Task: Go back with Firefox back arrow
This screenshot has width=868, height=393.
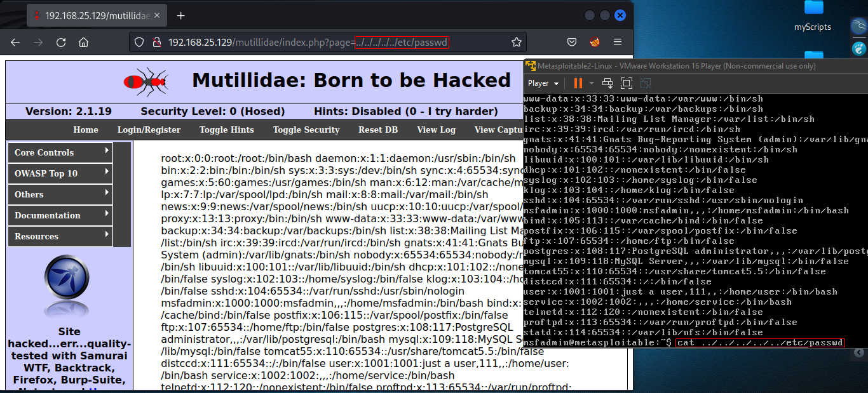Action: tap(15, 43)
